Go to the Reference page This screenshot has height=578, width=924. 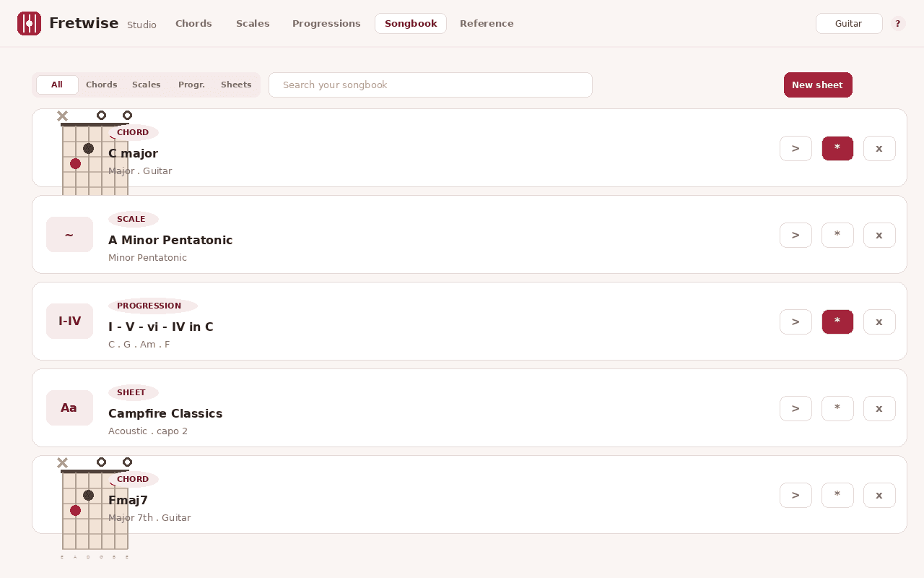pyautogui.click(x=487, y=23)
